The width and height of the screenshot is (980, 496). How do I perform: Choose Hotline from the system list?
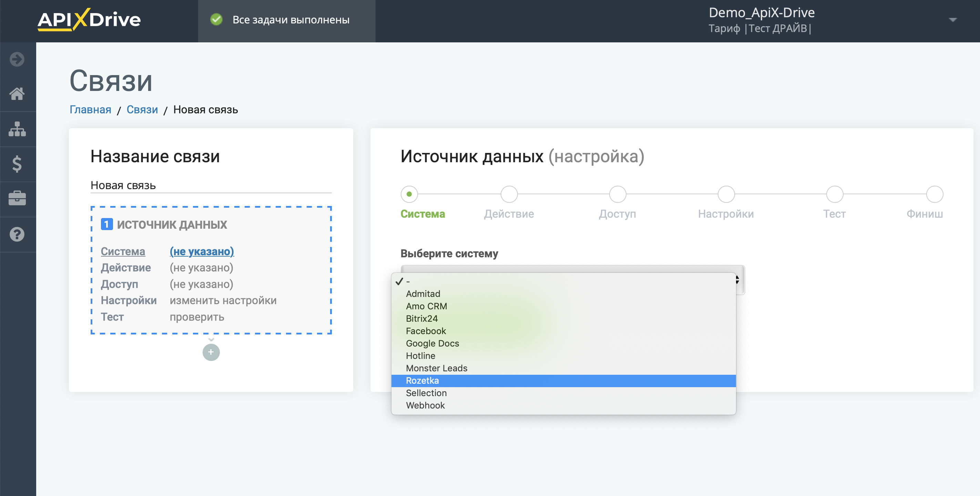[x=563, y=356]
